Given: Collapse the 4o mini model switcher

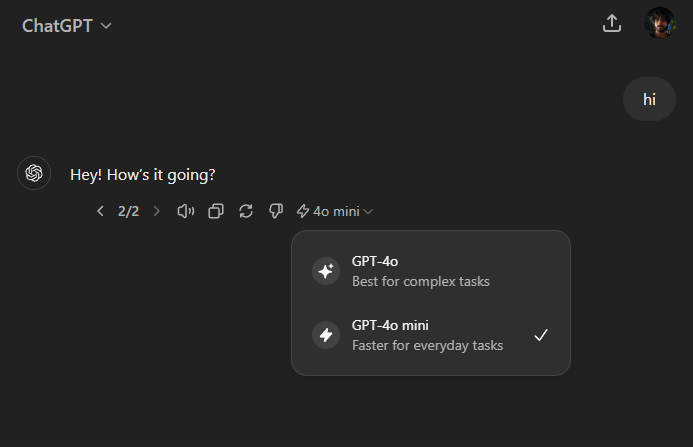Looking at the screenshot, I should tap(334, 211).
